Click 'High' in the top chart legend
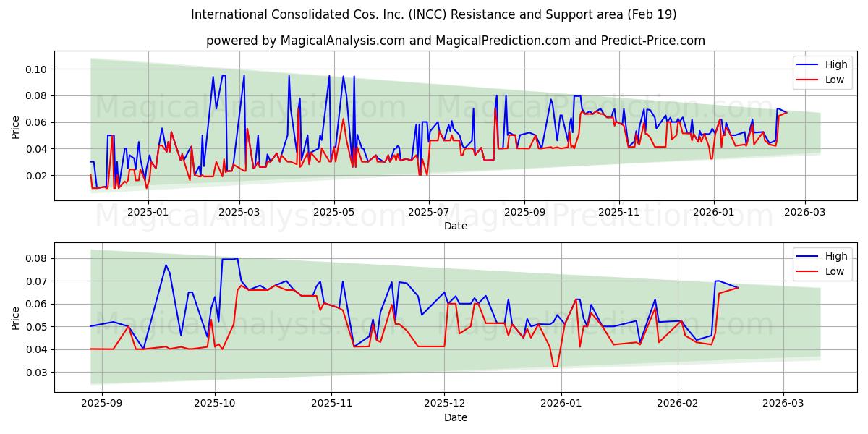This screenshot has height=434, width=868. pos(836,64)
